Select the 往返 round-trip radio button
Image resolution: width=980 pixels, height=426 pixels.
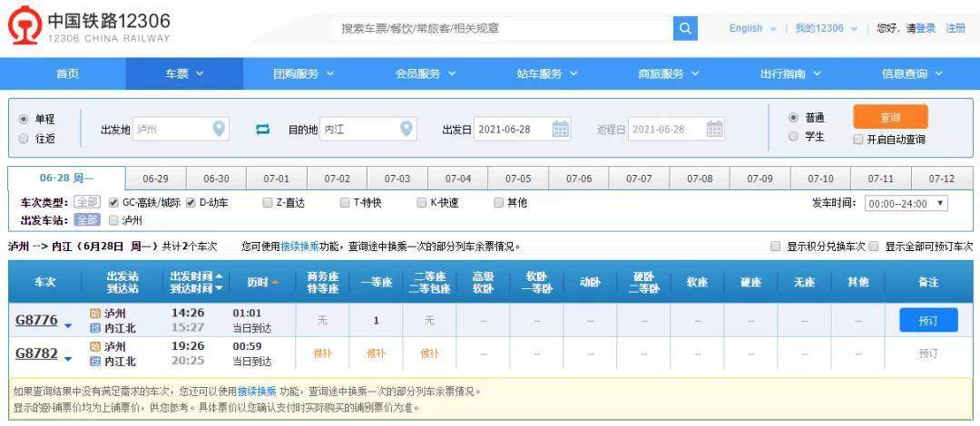[24, 139]
